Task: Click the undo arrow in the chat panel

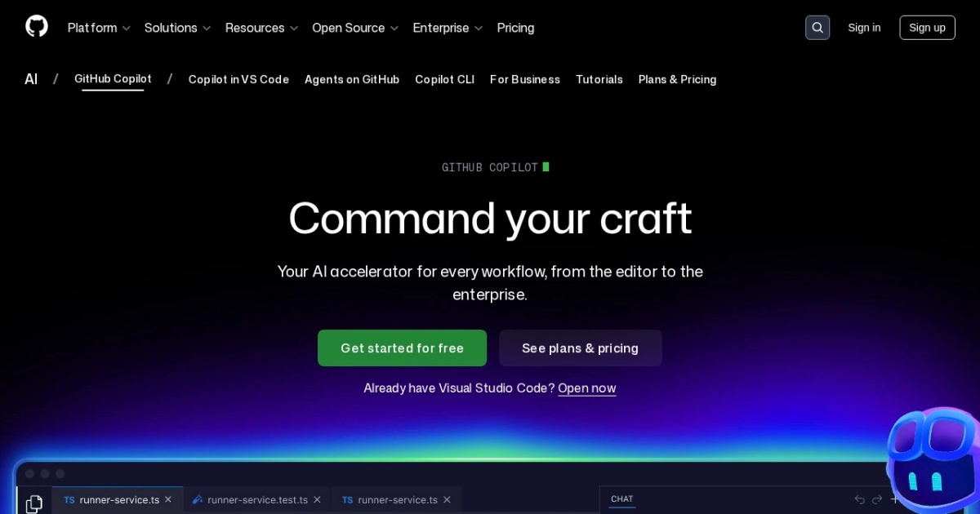Action: [x=859, y=498]
